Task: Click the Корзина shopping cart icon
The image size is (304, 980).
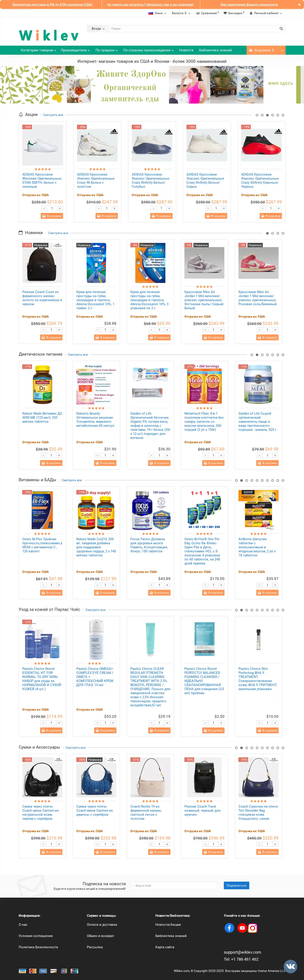Action: click(x=250, y=50)
